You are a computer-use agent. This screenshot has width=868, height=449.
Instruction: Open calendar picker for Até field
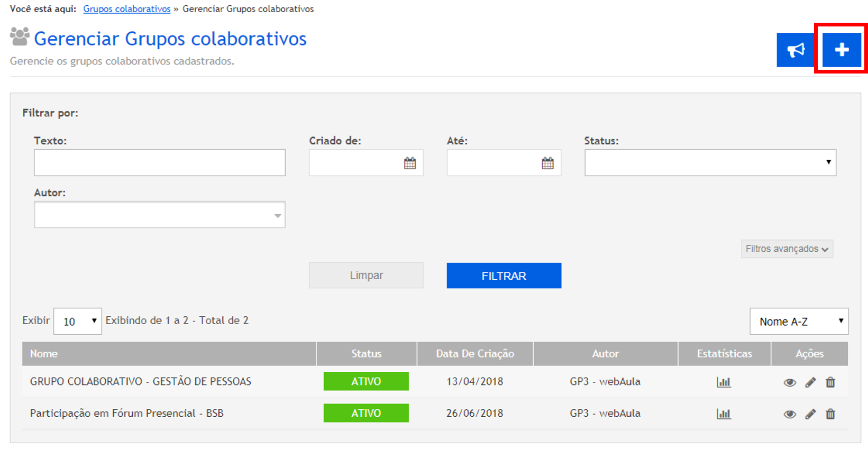pyautogui.click(x=547, y=163)
